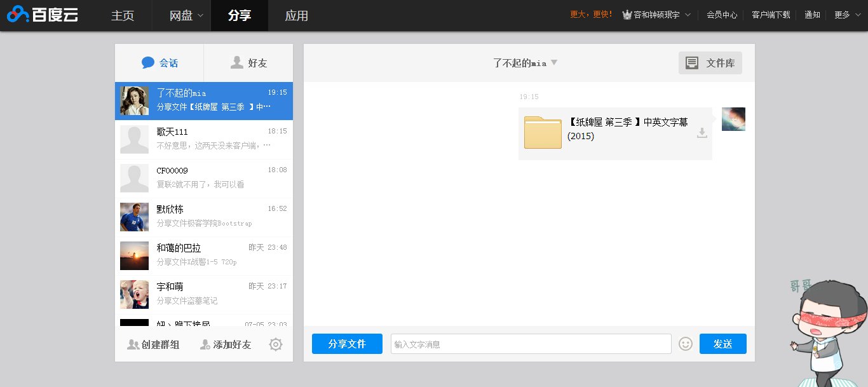
Task: Focus the 输入文字消息 message input field
Action: coord(531,344)
